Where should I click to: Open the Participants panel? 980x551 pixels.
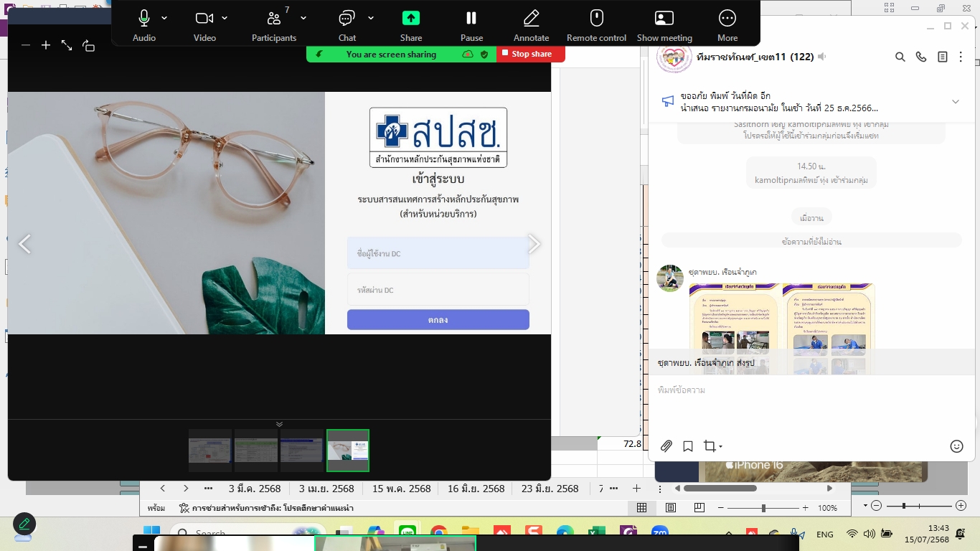pyautogui.click(x=274, y=25)
